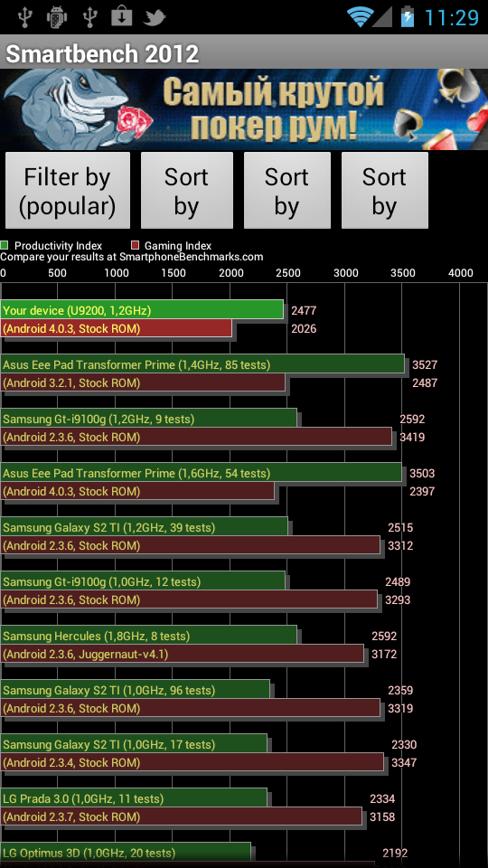The height and width of the screenshot is (868, 488).
Task: Click the first Sort by button
Action: point(186,191)
